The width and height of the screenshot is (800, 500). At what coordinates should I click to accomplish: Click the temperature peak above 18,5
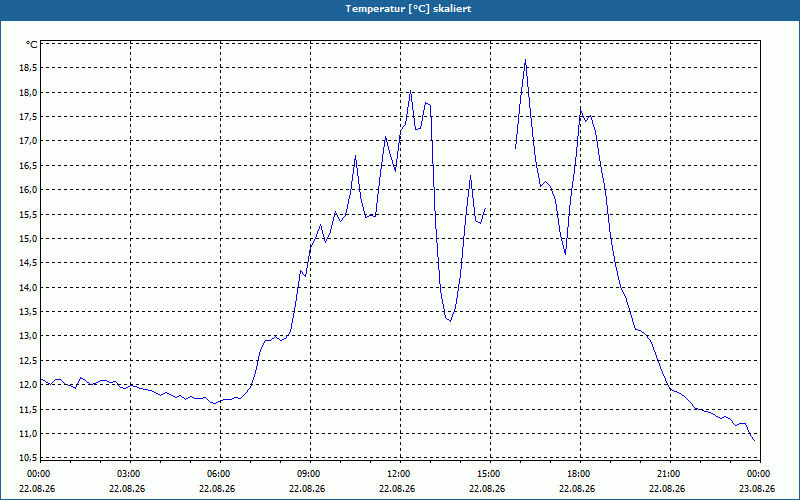coord(525,60)
